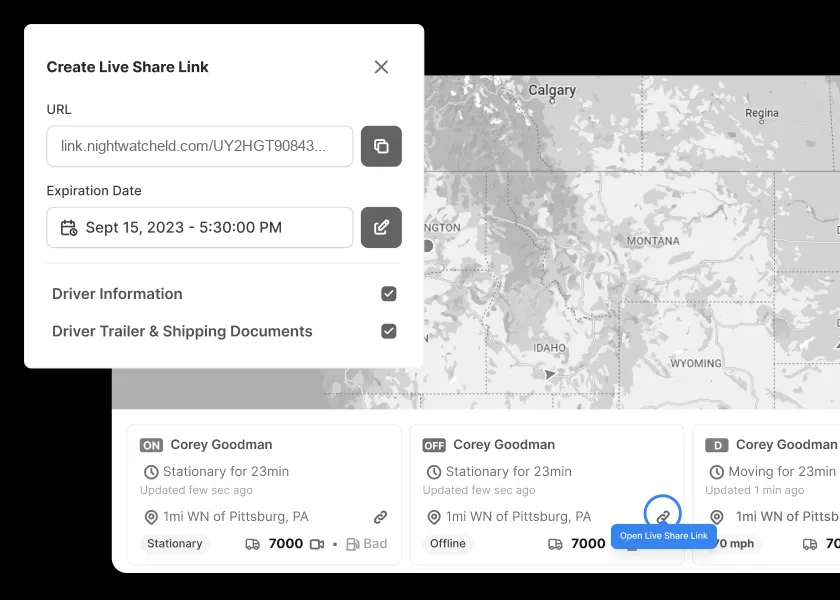The height and width of the screenshot is (600, 840).
Task: Click the Expiration Date label
Action: tap(94, 191)
